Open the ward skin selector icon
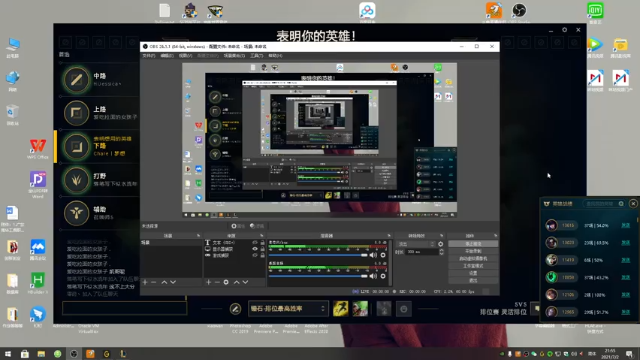Image resolution: width=640 pixels, height=360 pixels. click(x=384, y=309)
